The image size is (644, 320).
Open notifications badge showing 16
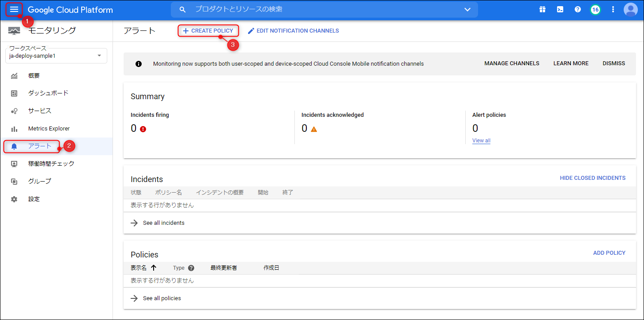[x=595, y=9]
